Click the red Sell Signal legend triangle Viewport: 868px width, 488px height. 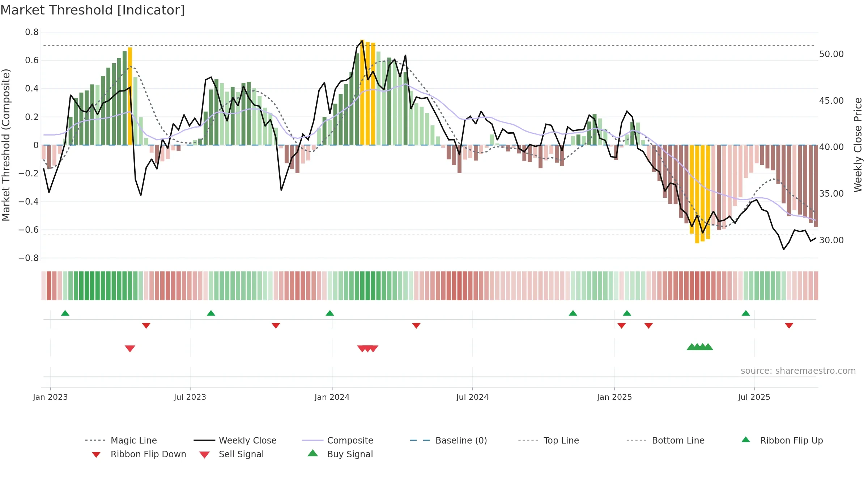(204, 455)
